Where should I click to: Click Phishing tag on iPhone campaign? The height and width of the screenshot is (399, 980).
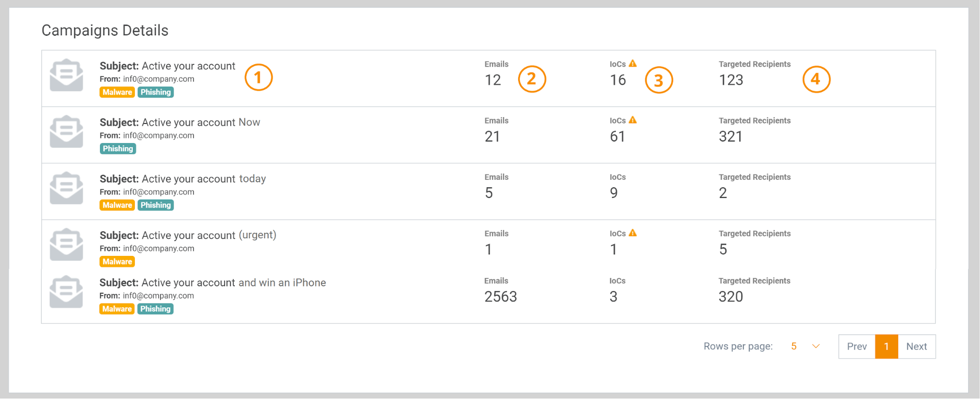pyautogui.click(x=155, y=309)
